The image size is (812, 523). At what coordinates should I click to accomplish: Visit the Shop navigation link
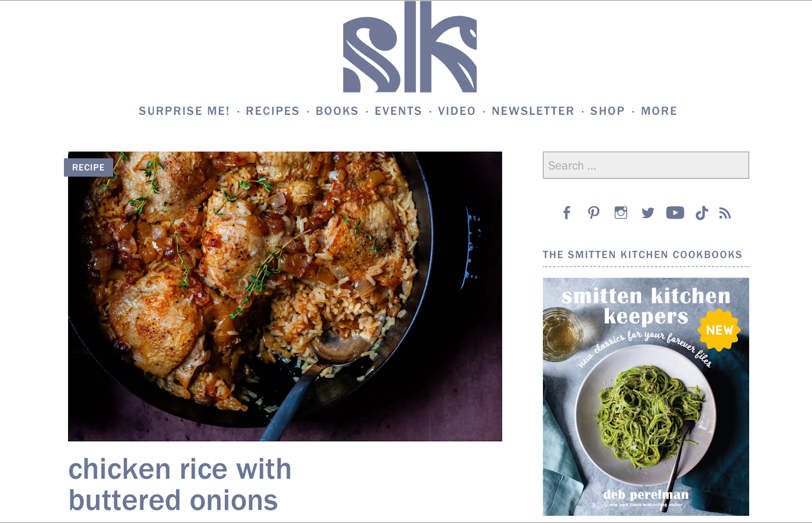(607, 111)
